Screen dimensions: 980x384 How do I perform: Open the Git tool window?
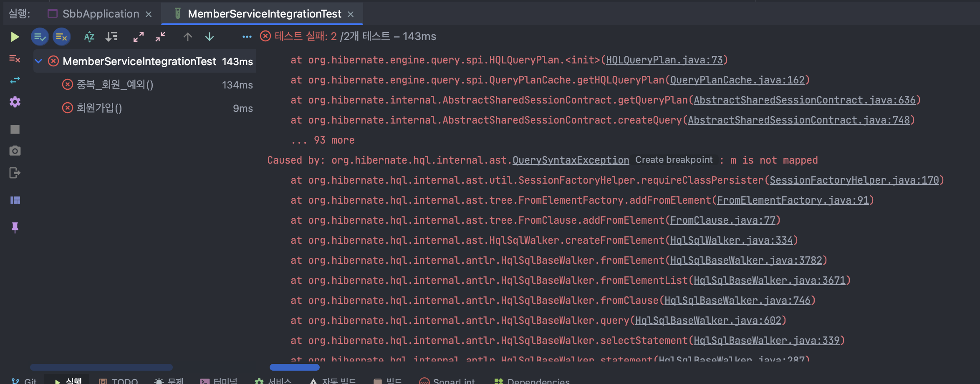click(24, 381)
